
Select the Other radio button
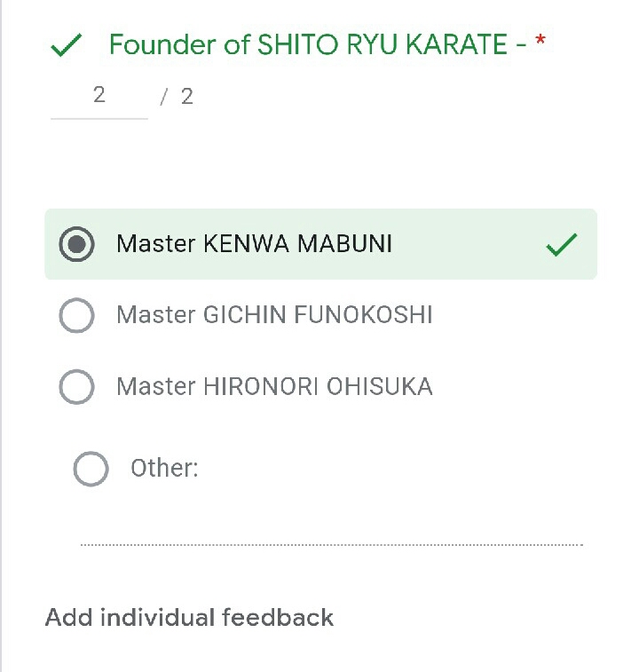tap(91, 469)
